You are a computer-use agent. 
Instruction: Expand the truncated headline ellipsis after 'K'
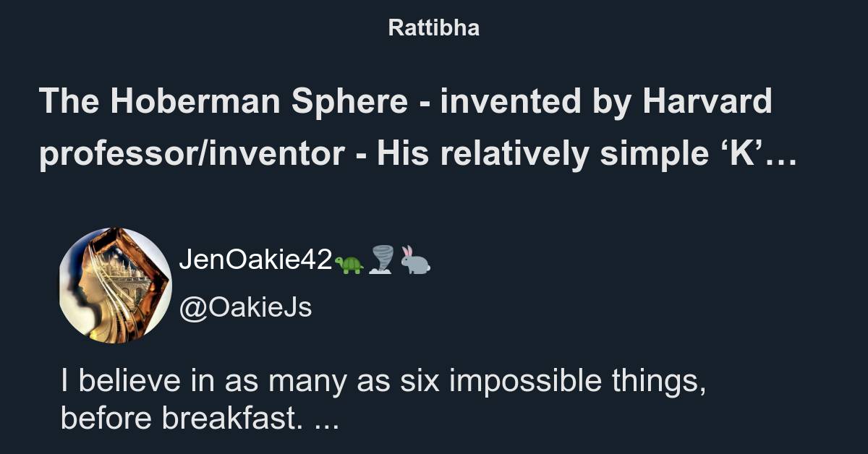coord(781,154)
